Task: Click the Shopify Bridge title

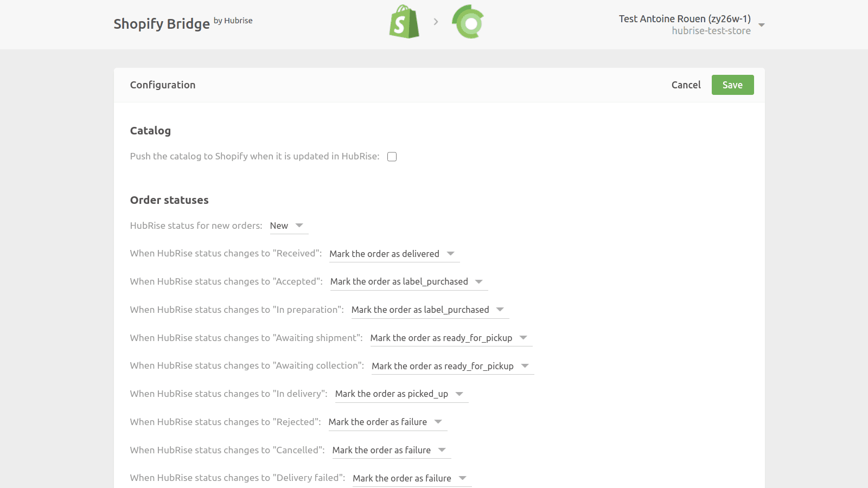Action: (x=162, y=24)
